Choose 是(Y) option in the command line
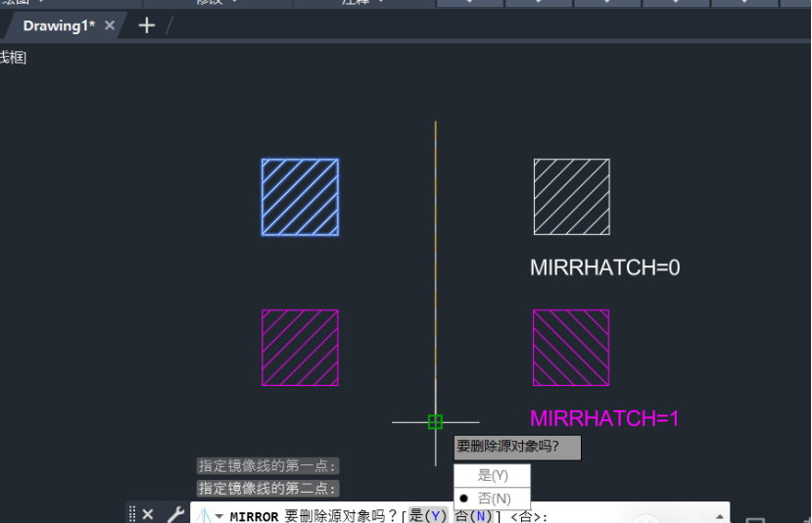This screenshot has height=523, width=812. [427, 516]
